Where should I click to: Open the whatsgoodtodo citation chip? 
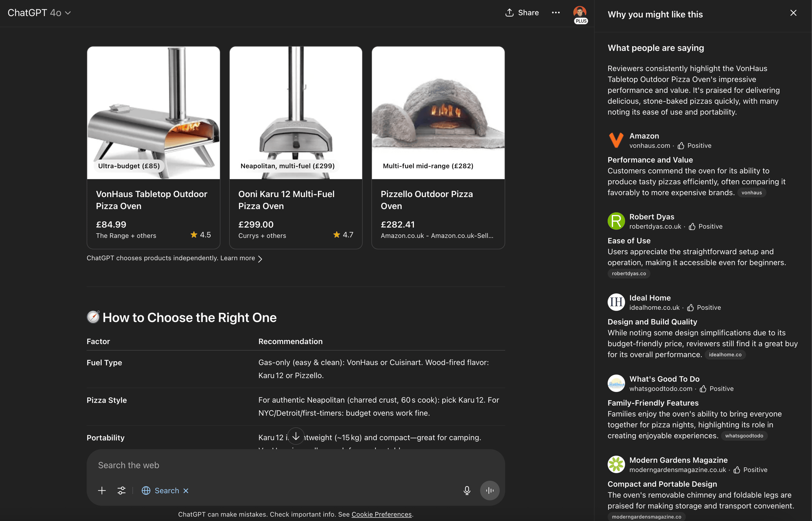click(x=744, y=436)
